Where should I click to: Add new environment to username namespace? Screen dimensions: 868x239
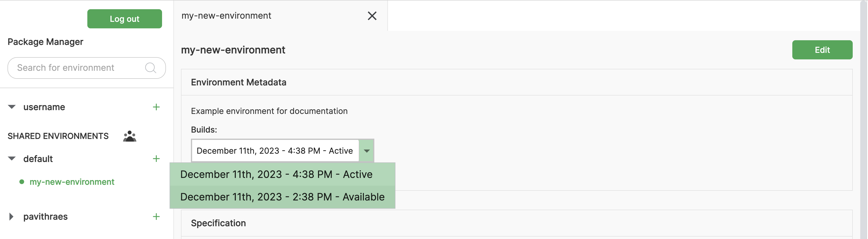pyautogui.click(x=156, y=107)
